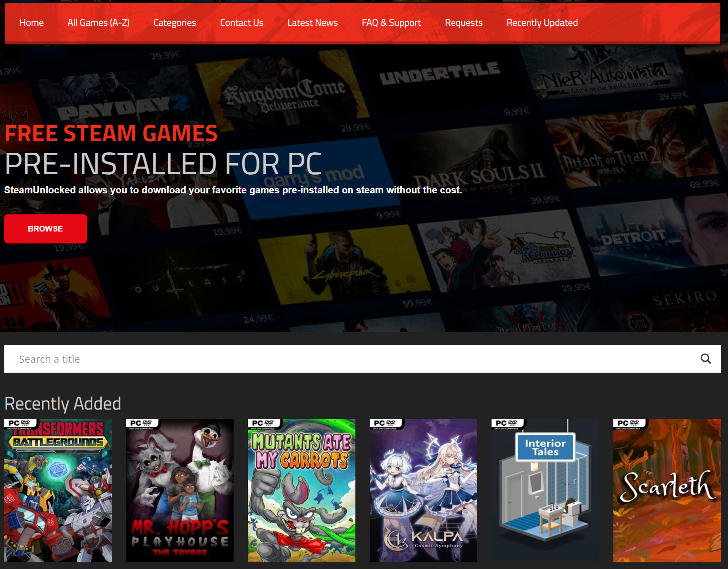The width and height of the screenshot is (728, 569).
Task: Go to the Home menu item
Action: pos(32,23)
